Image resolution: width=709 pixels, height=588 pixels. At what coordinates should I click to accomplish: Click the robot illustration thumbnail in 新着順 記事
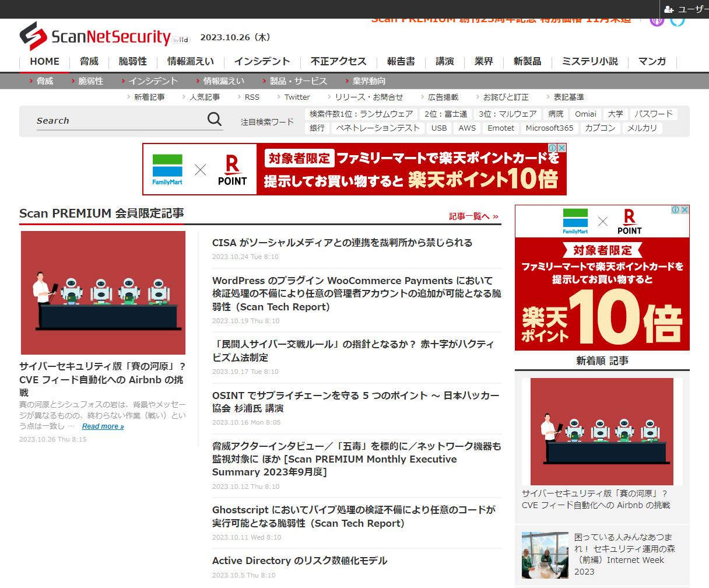602,431
